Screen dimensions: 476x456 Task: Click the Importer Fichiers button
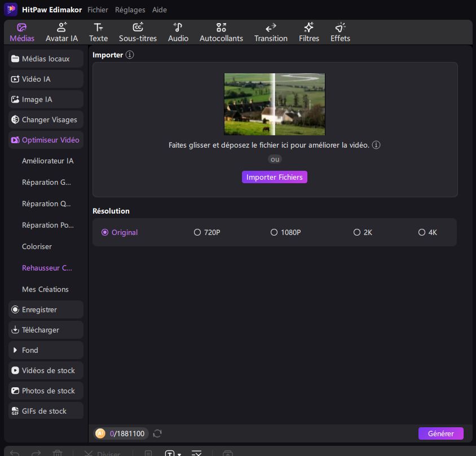tap(275, 177)
